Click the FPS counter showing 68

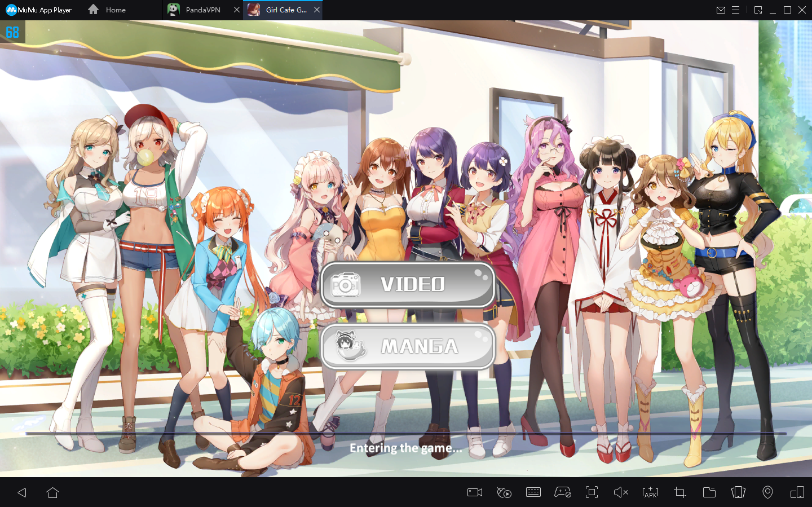click(x=12, y=32)
